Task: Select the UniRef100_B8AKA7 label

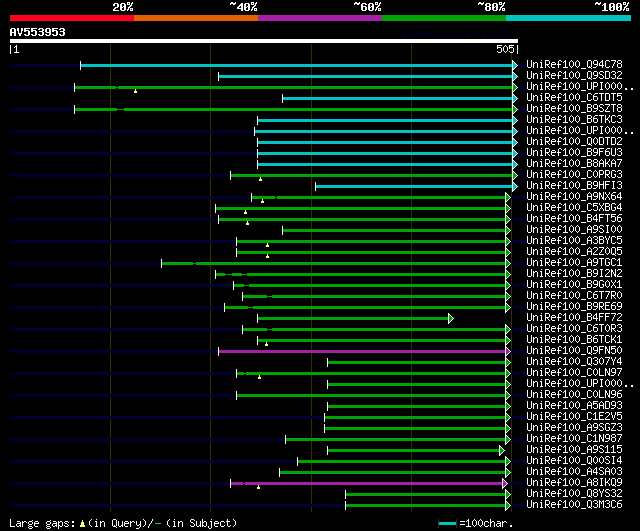Action: click(574, 164)
